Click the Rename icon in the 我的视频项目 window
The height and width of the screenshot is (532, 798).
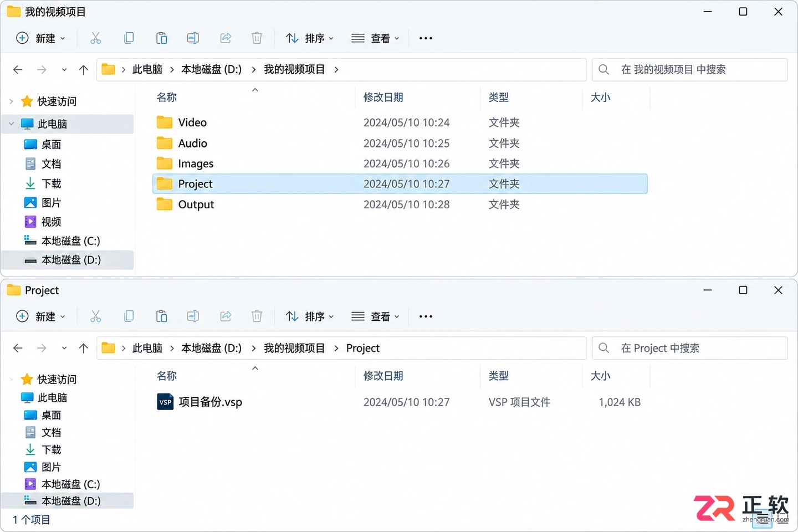pyautogui.click(x=193, y=38)
